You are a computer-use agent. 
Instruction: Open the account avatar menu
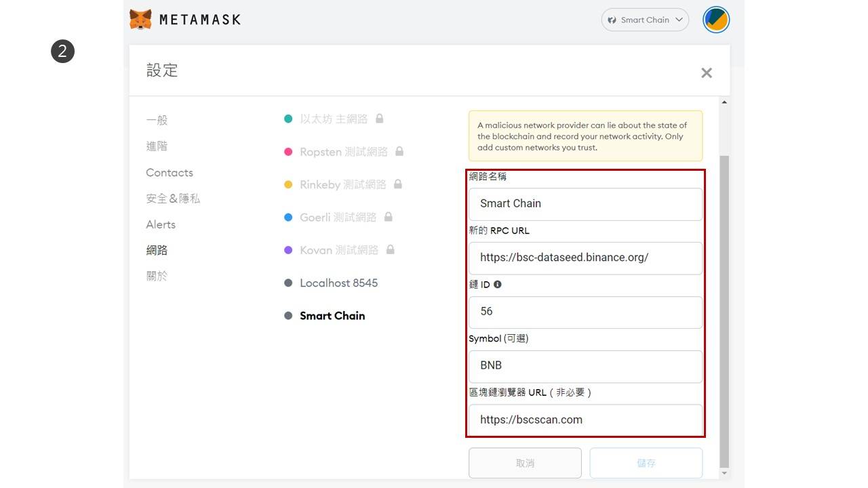tap(715, 20)
